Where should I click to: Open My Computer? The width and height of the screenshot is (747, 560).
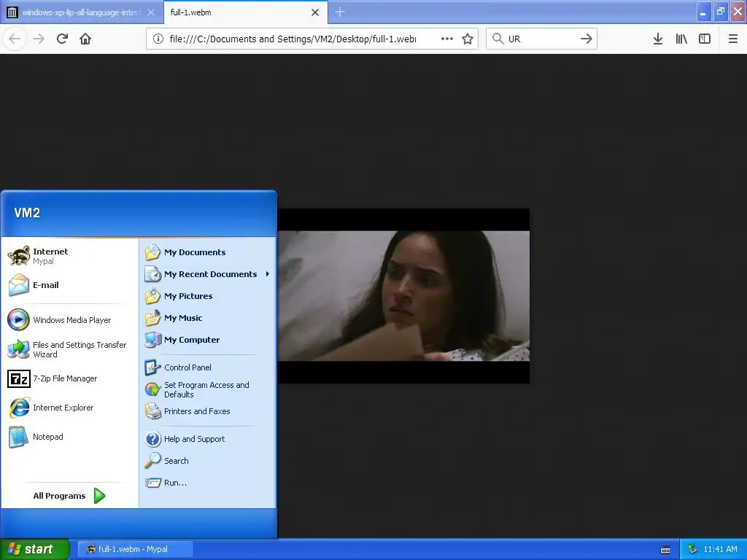coord(207,340)
